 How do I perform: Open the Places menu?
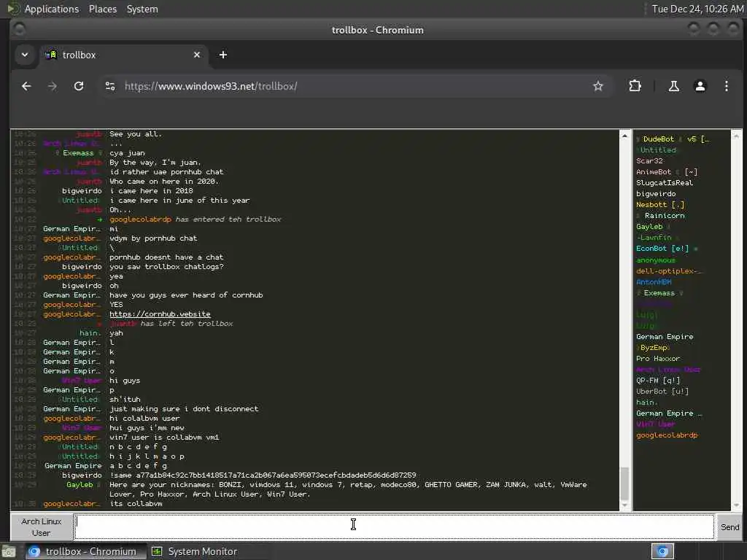[102, 9]
